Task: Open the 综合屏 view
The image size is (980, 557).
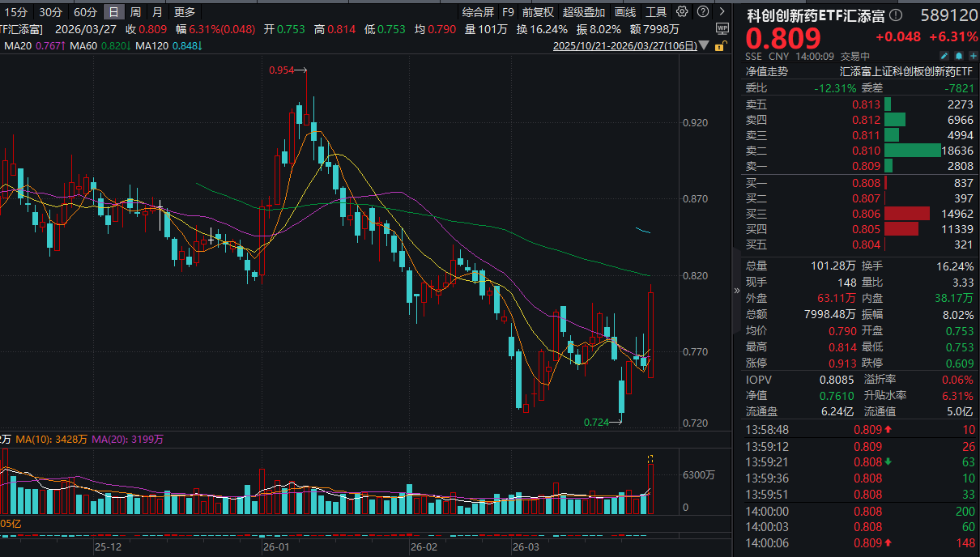Action: click(478, 12)
